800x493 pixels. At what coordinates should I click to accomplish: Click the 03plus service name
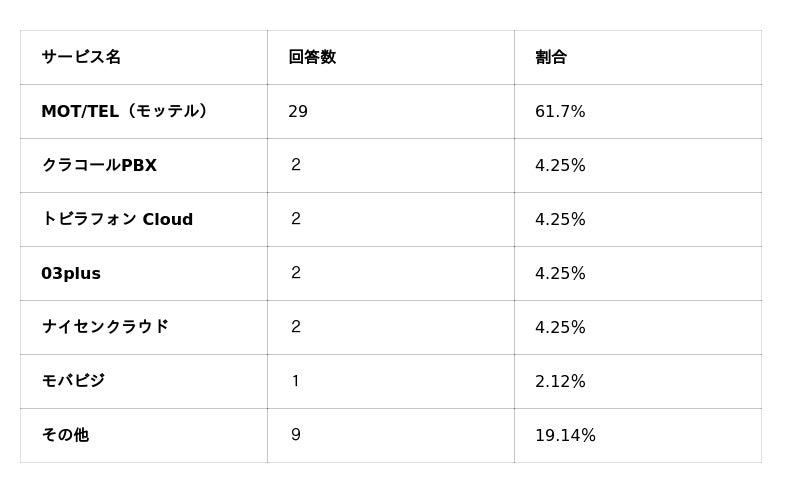click(71, 273)
